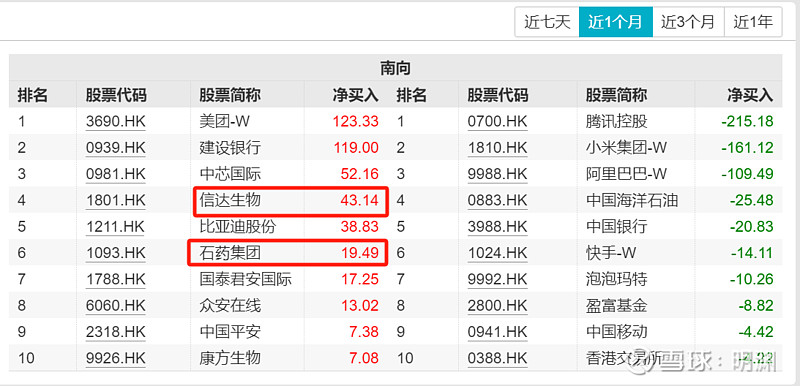Click the stock name 快手-W

pos(612,253)
